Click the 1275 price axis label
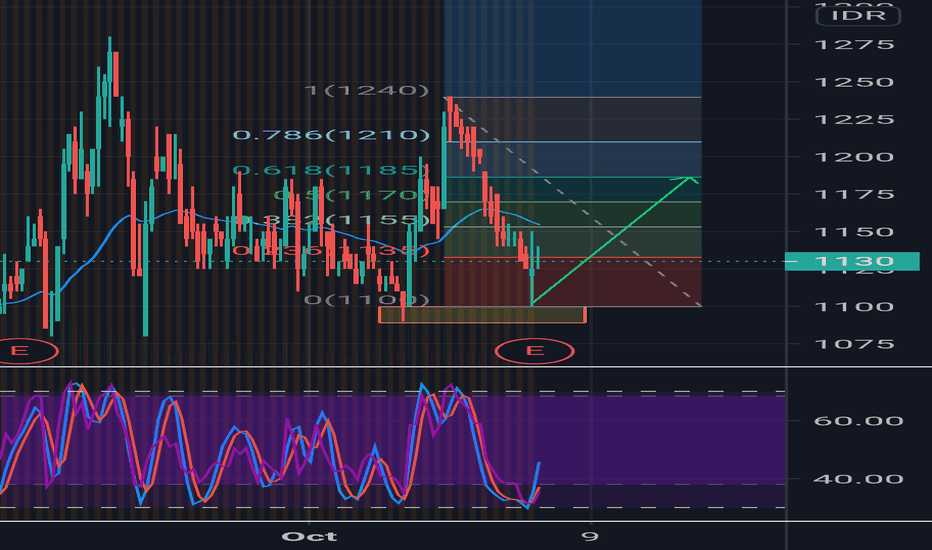The image size is (932, 550). (854, 45)
